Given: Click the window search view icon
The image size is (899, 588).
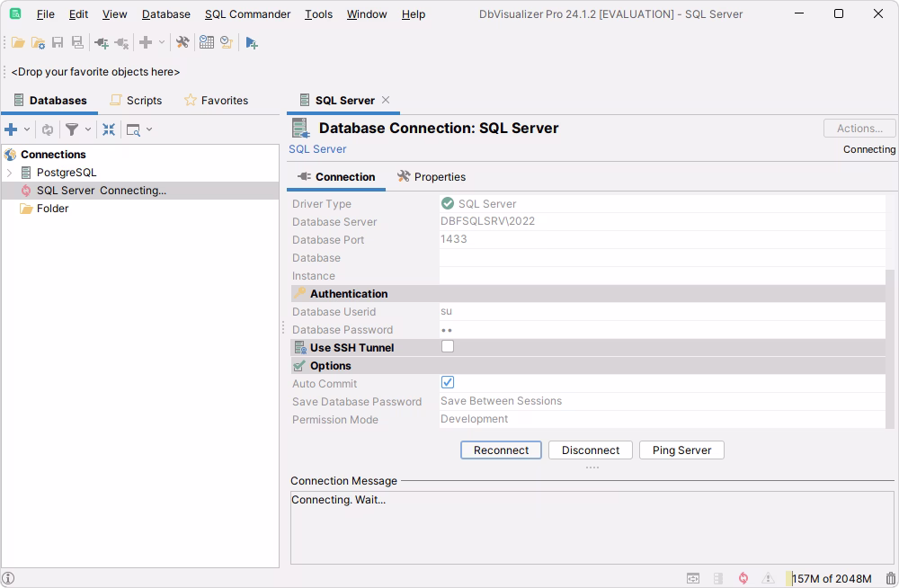Looking at the screenshot, I should 133,130.
